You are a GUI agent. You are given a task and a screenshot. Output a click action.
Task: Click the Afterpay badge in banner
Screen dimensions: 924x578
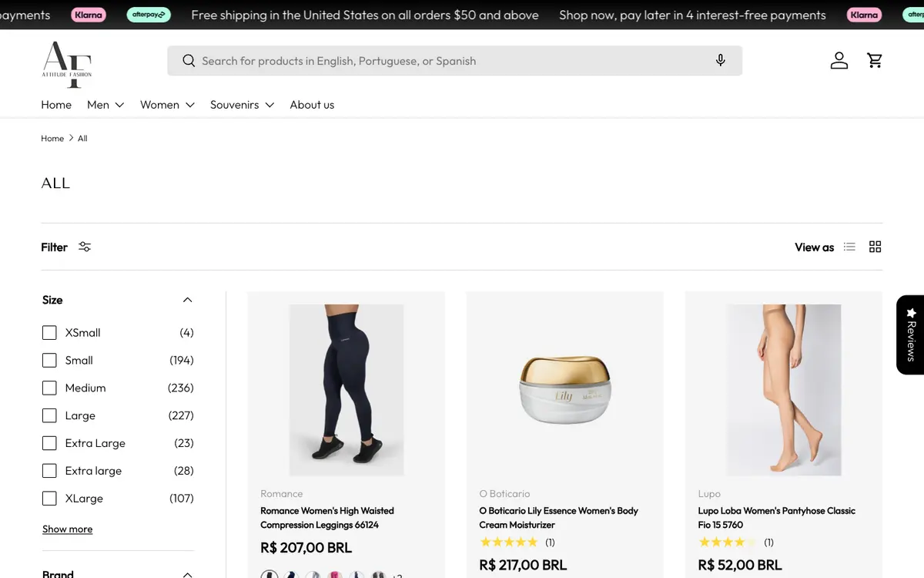coord(149,15)
